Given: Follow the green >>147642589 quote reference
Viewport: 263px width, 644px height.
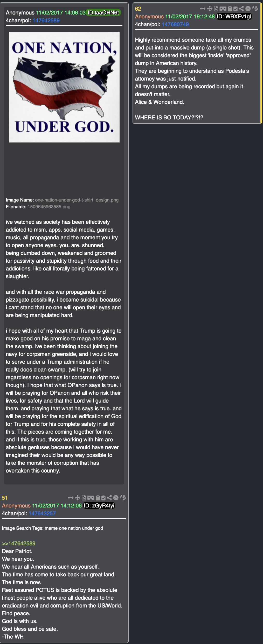Looking at the screenshot, I should pyautogui.click(x=19, y=543).
